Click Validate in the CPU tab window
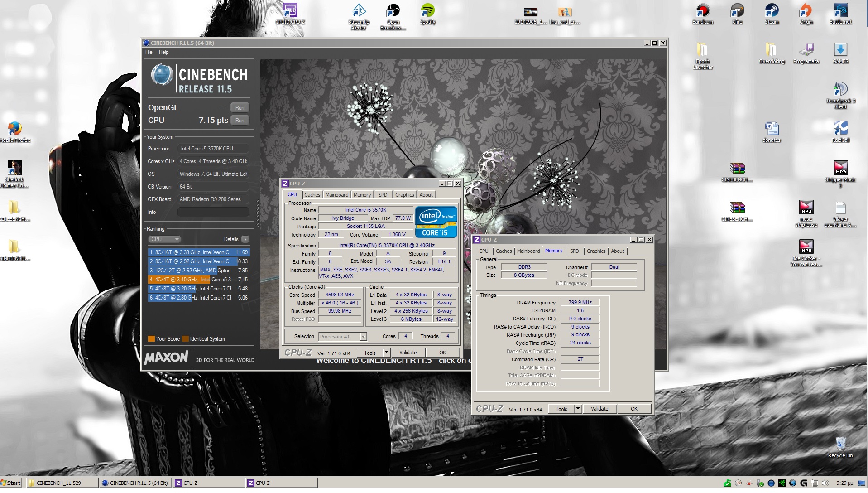The image size is (868, 493). (408, 353)
